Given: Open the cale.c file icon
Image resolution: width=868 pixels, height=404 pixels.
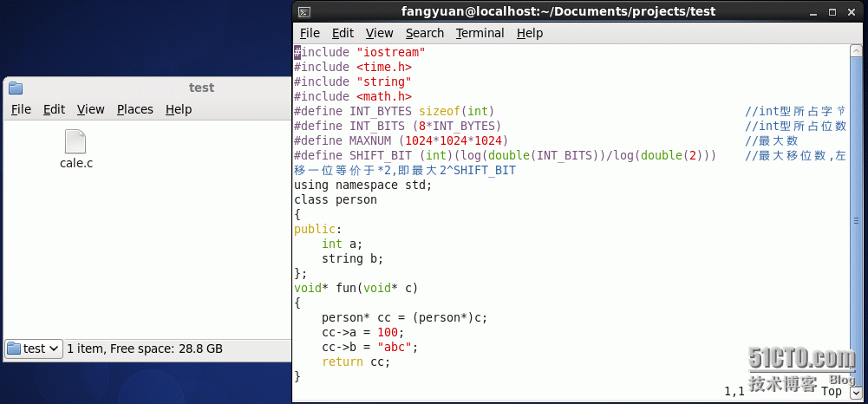Looking at the screenshot, I should 75,141.
